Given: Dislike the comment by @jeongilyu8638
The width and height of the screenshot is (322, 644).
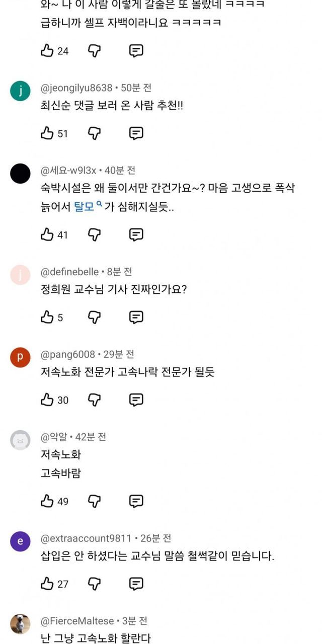Looking at the screenshot, I should 95,133.
